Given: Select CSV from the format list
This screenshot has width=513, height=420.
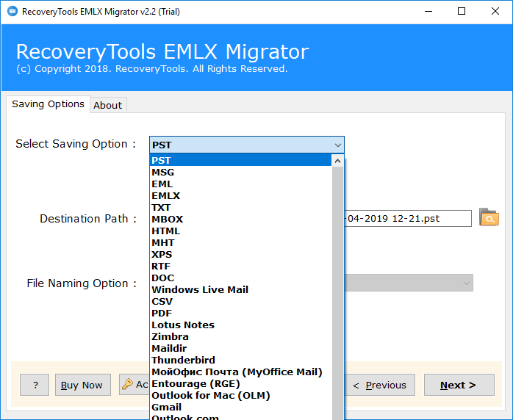Looking at the screenshot, I should click(x=241, y=302).
